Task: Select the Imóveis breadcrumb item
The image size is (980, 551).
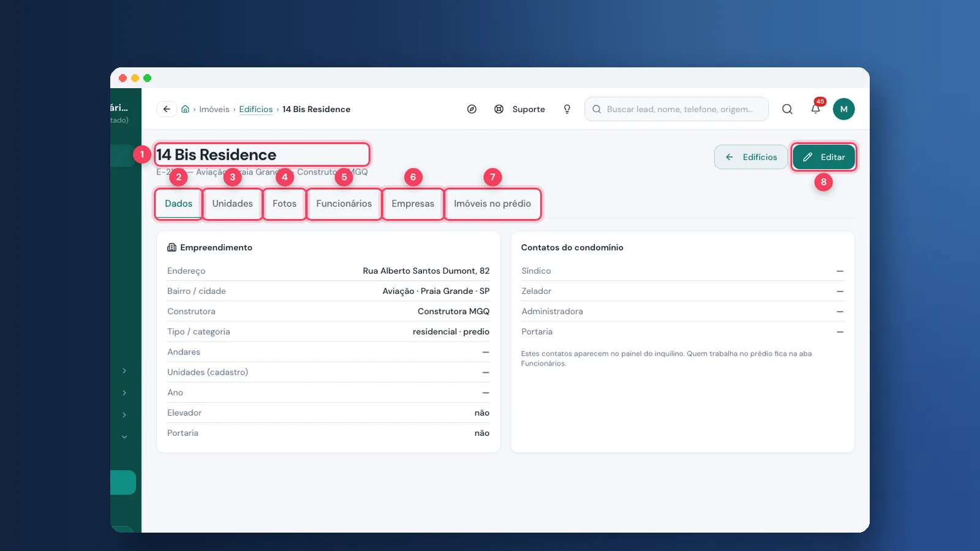Action: pyautogui.click(x=214, y=109)
